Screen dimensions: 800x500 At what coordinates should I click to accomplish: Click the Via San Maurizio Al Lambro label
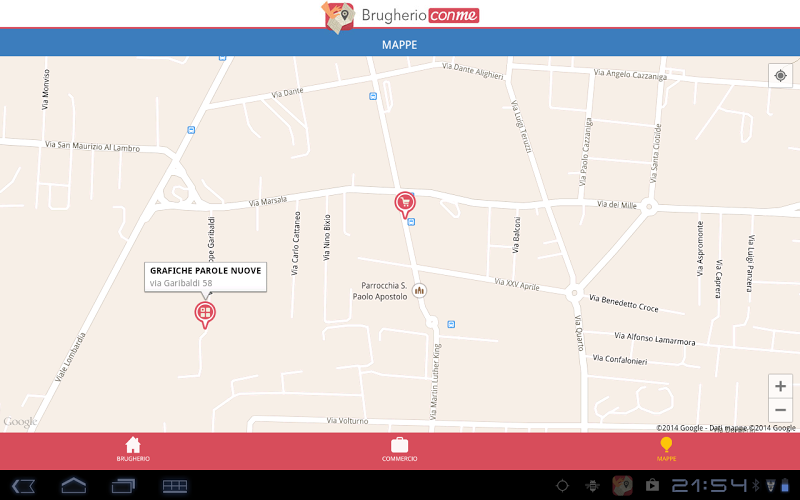click(92, 146)
